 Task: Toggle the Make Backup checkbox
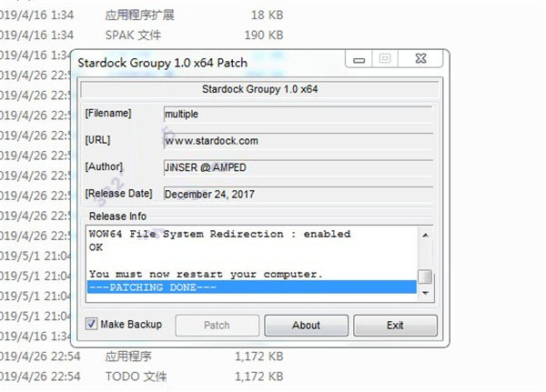91,324
